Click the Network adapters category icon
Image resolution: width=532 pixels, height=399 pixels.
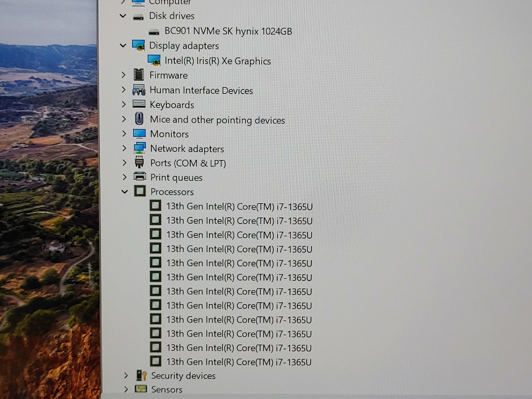[x=140, y=148]
